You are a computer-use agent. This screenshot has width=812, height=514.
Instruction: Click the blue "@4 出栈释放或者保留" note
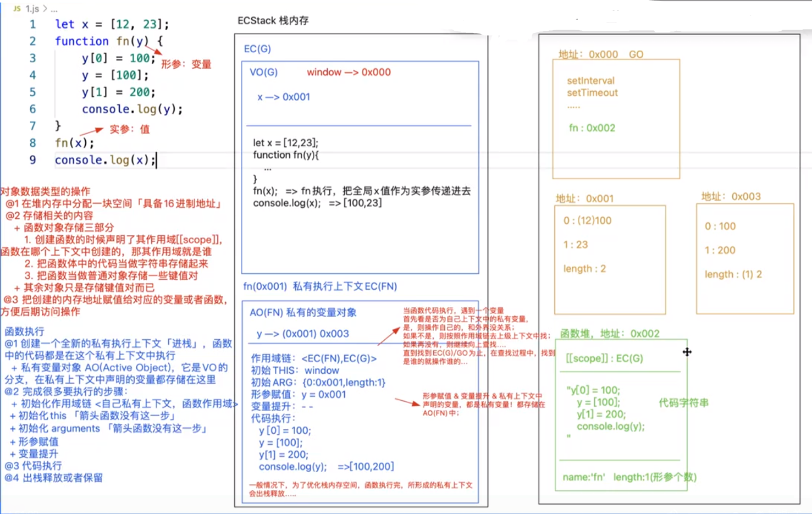[53, 478]
